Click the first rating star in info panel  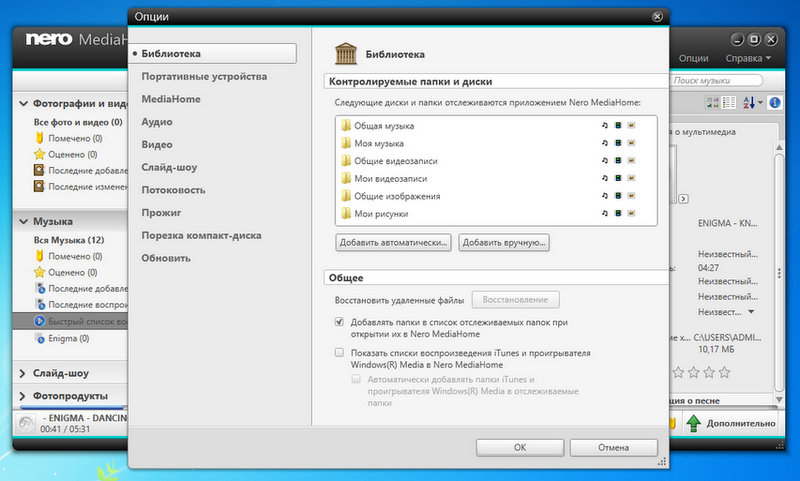pyautogui.click(x=678, y=372)
